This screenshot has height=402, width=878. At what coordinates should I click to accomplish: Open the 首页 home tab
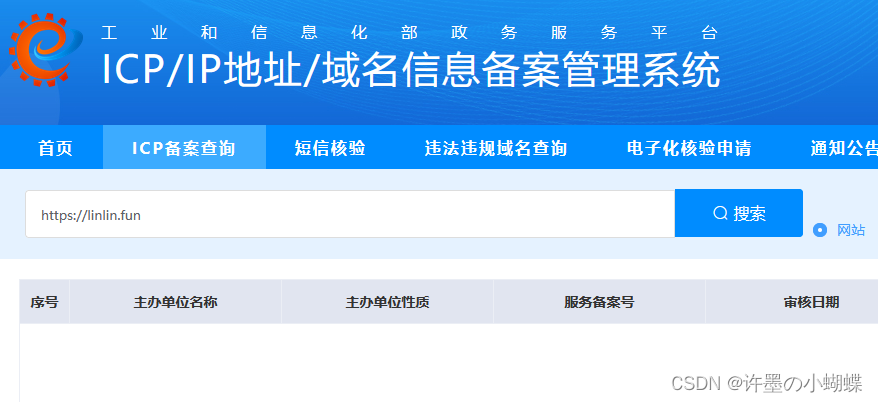55,148
